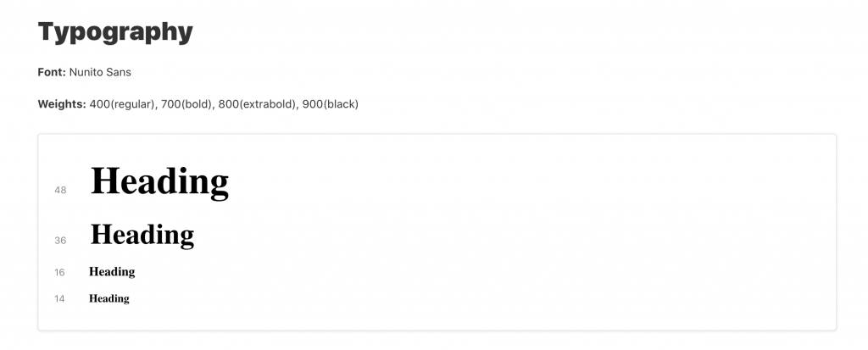Click the word "Sans" in the font name
This screenshot has height=350, width=868.
[x=119, y=72]
